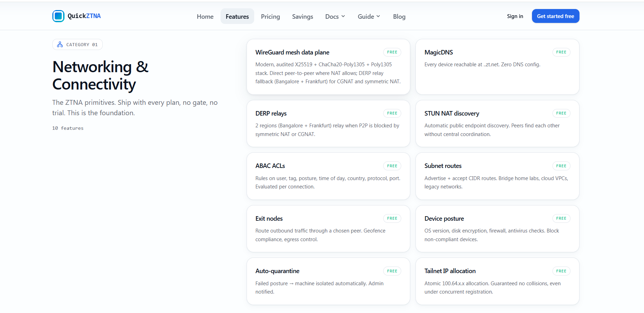Open the Exit nodes card title
The image size is (644, 313).
coord(269,219)
